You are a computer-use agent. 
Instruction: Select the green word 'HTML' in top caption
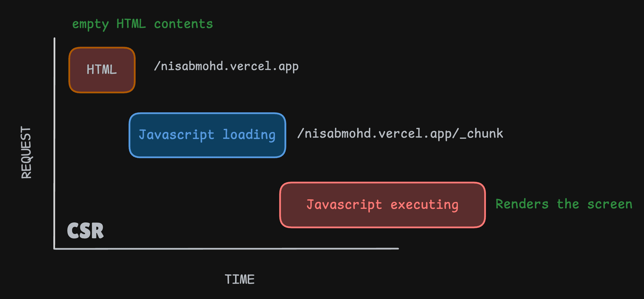click(x=131, y=24)
